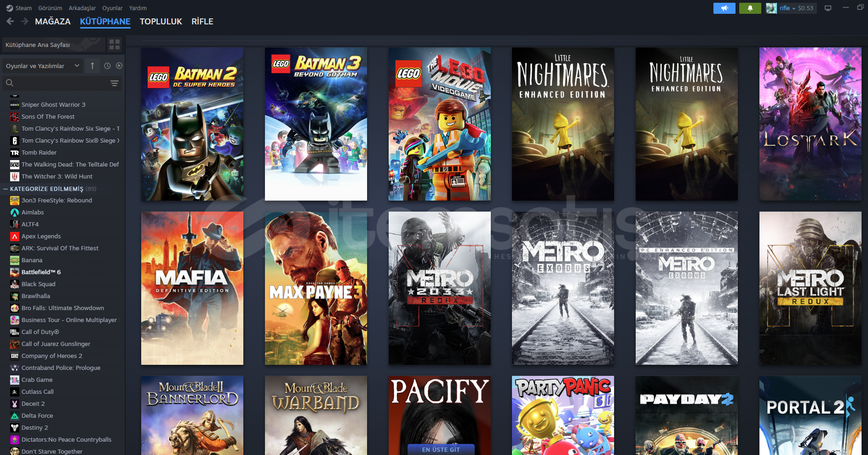Toggle the ready-to-play filter button
This screenshot has height=455, width=868.
point(119,66)
